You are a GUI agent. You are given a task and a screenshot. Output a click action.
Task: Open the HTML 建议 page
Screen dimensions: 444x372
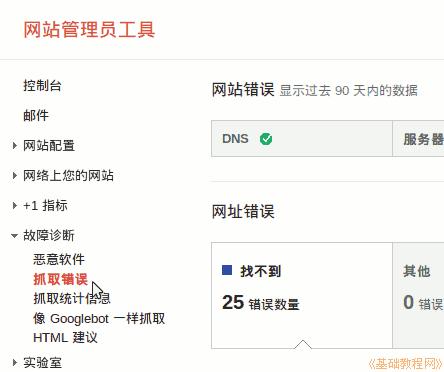click(65, 338)
